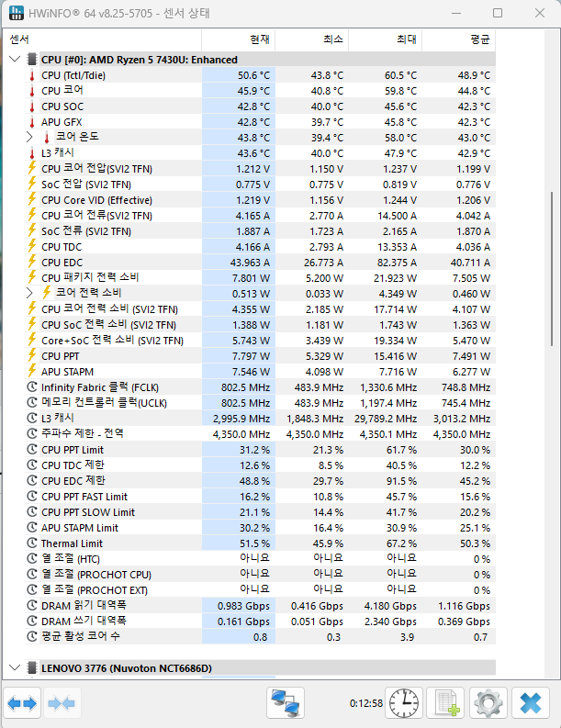Click the chip icon of the LENOVO 3776 group

(31, 667)
